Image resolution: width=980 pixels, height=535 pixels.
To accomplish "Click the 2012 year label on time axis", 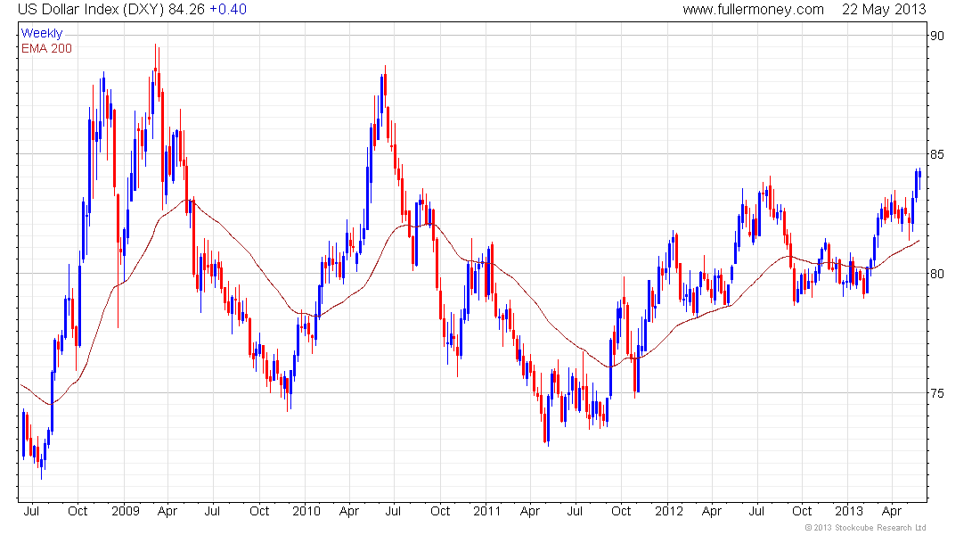I will coord(669,511).
